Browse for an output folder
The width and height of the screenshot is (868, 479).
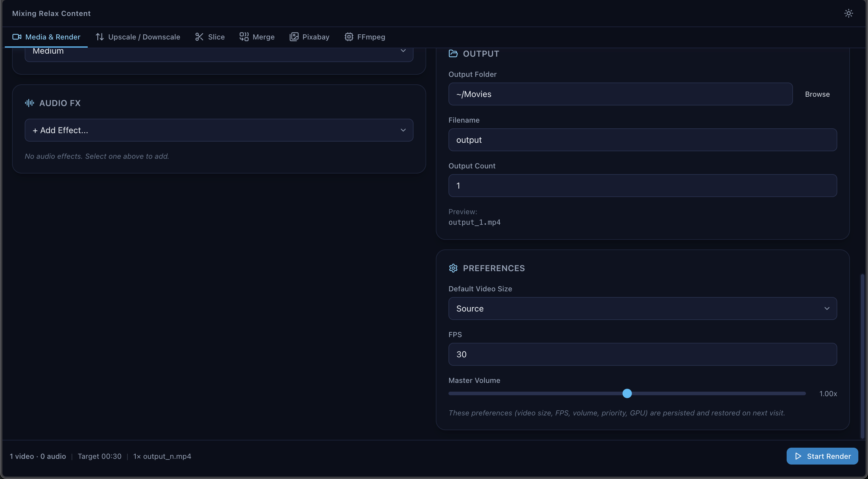pyautogui.click(x=817, y=94)
